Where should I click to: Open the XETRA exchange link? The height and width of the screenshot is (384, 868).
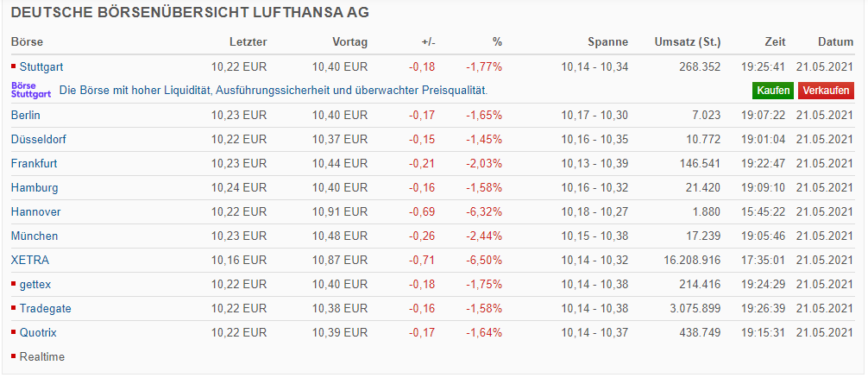[30, 260]
